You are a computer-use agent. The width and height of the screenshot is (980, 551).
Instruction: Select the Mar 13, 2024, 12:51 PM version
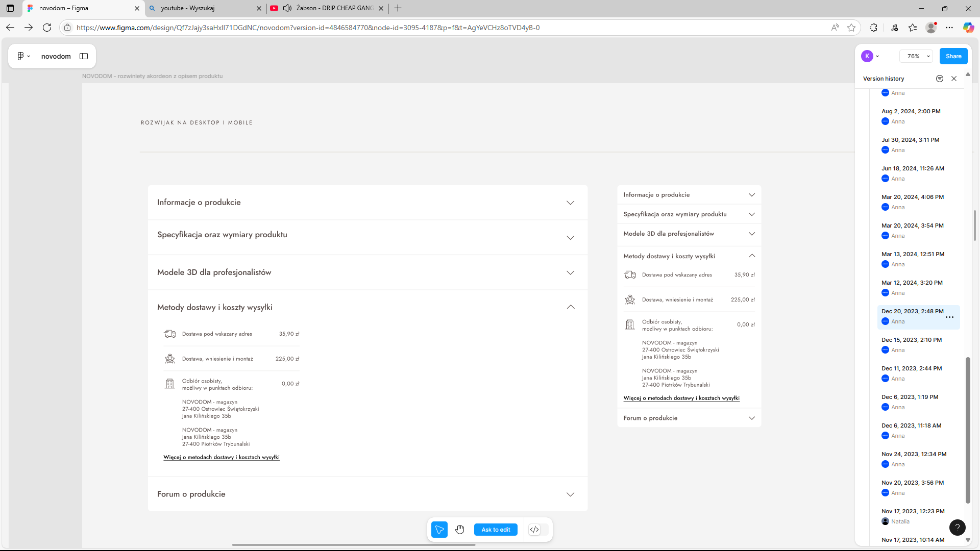point(913,254)
